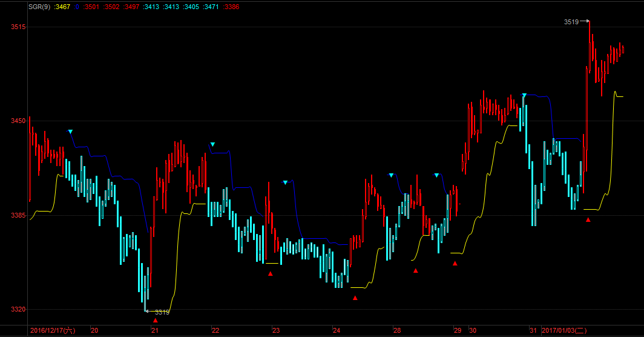Click the 3319 low price annotation
The height and width of the screenshot is (337, 644).
click(x=162, y=312)
